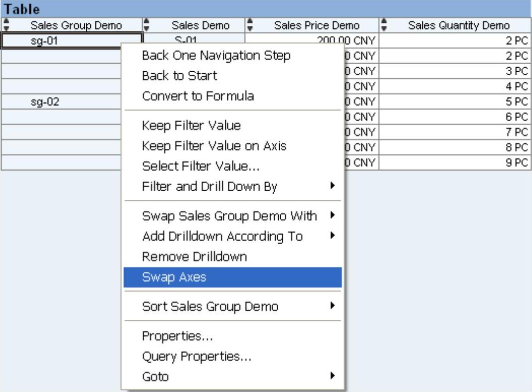Open Properties from context menu
Viewport: 532px width, 392px height.
tap(171, 336)
